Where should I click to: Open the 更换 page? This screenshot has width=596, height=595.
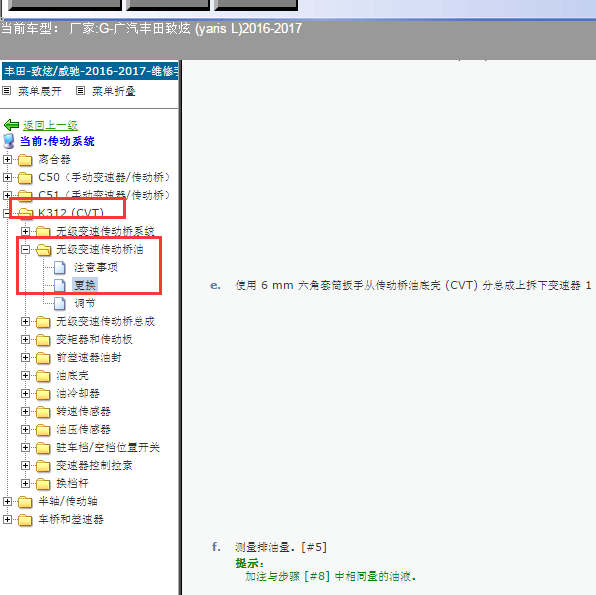click(85, 285)
